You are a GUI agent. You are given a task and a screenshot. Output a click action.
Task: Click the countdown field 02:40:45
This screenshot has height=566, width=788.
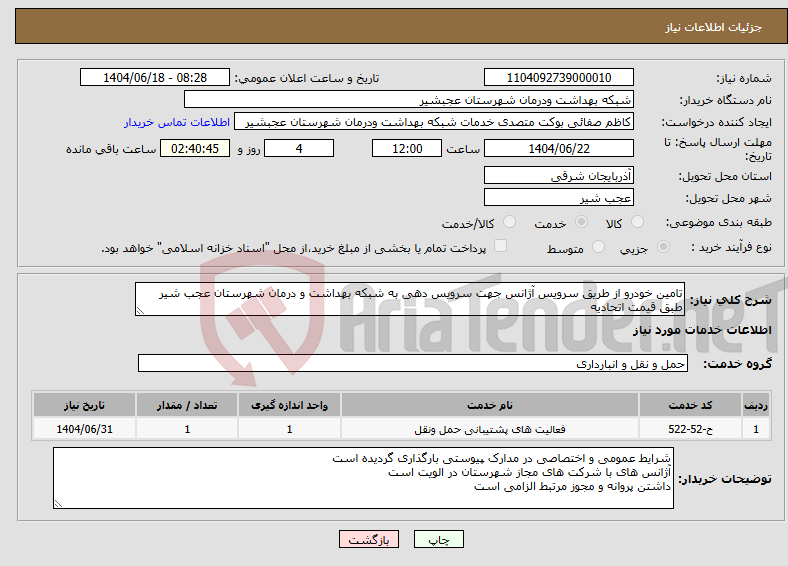[x=195, y=148]
